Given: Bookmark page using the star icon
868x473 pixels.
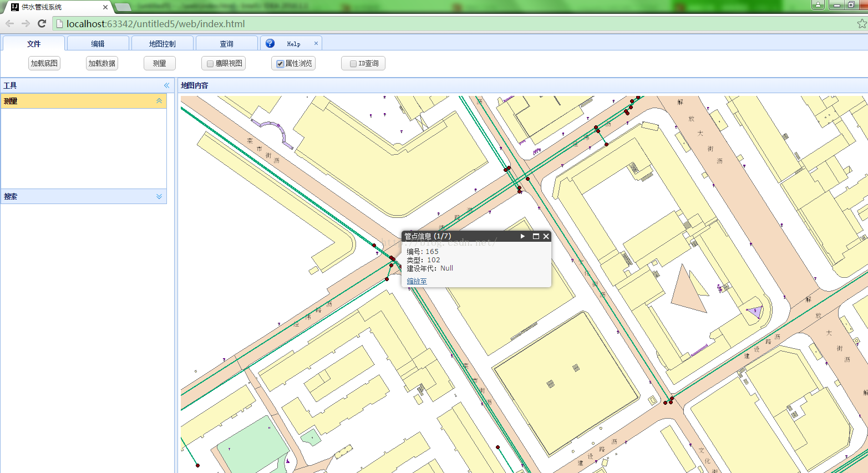Looking at the screenshot, I should pos(861,24).
